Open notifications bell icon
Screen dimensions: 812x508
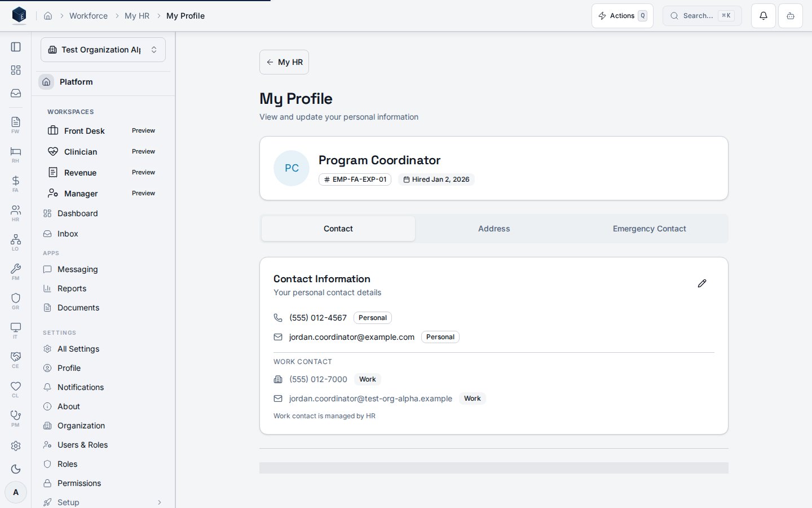(x=764, y=16)
